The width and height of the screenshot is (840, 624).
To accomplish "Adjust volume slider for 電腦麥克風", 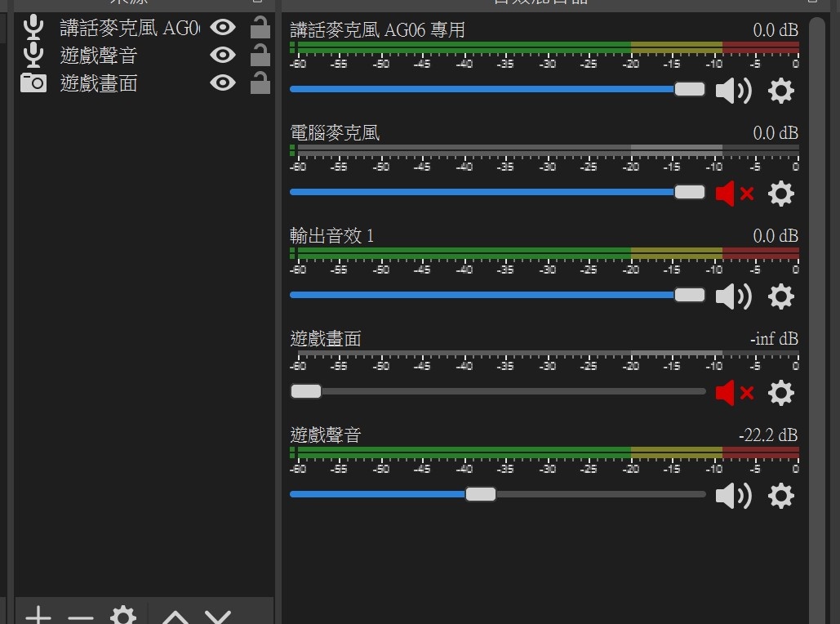I will point(498,192).
